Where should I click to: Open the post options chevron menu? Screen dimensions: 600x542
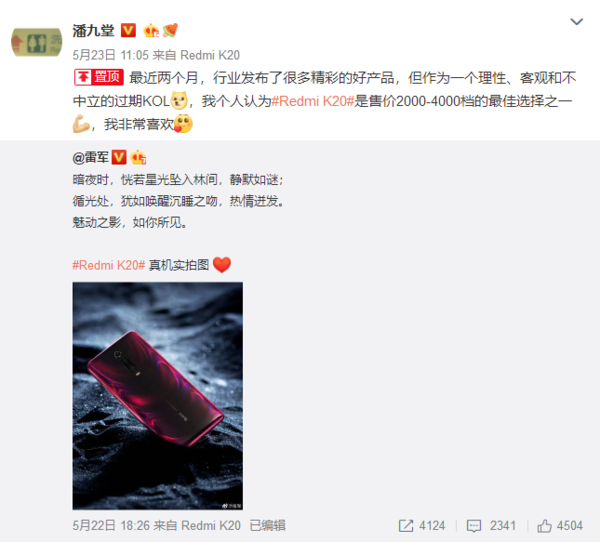(576, 22)
